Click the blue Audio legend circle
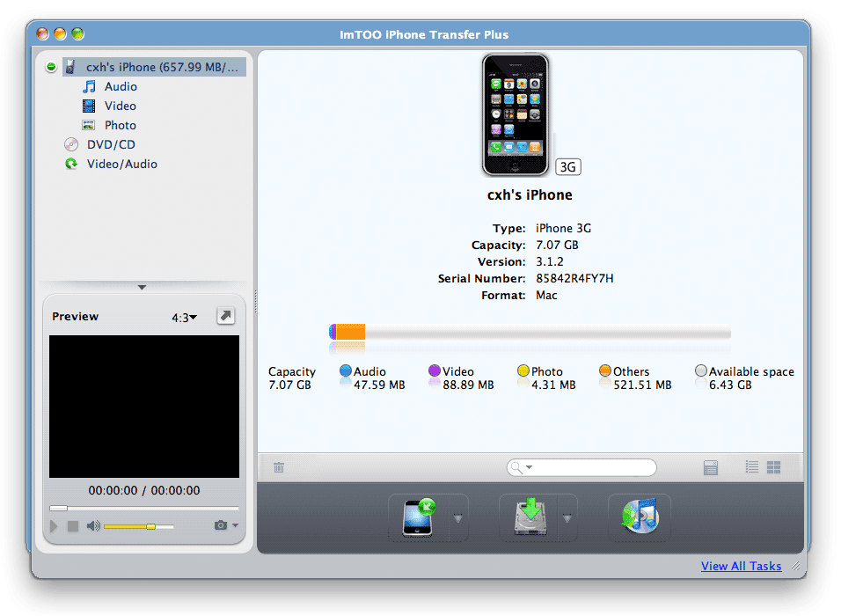 346,370
